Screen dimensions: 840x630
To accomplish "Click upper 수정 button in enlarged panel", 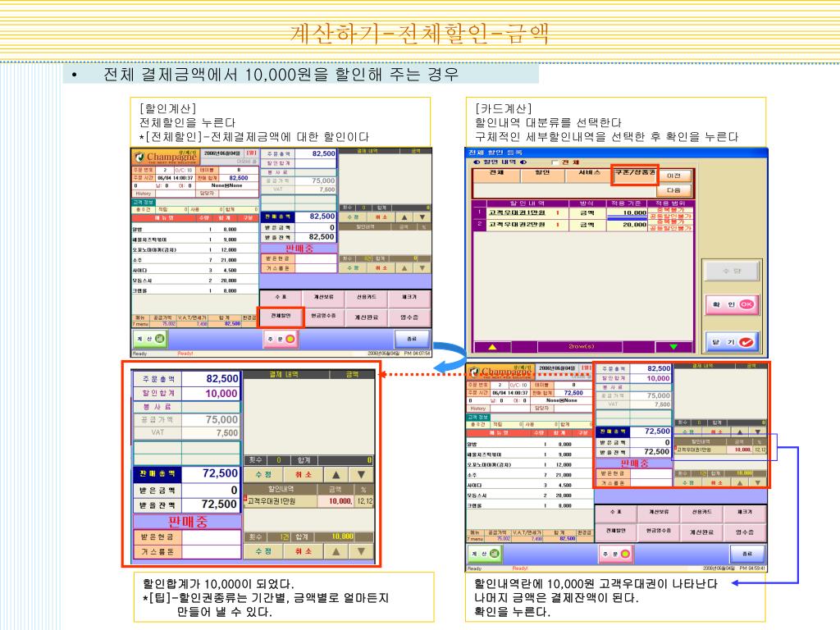I will click(263, 475).
